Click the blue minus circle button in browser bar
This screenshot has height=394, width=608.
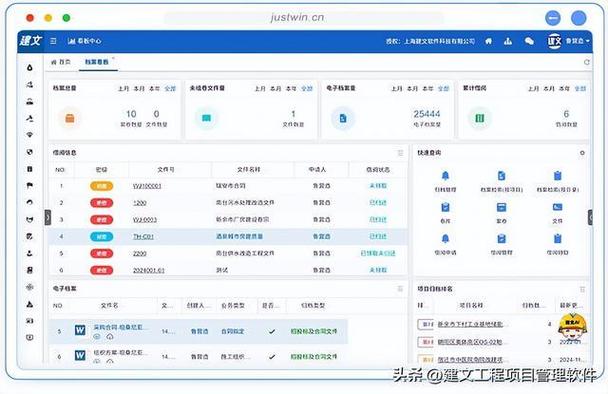click(x=553, y=18)
